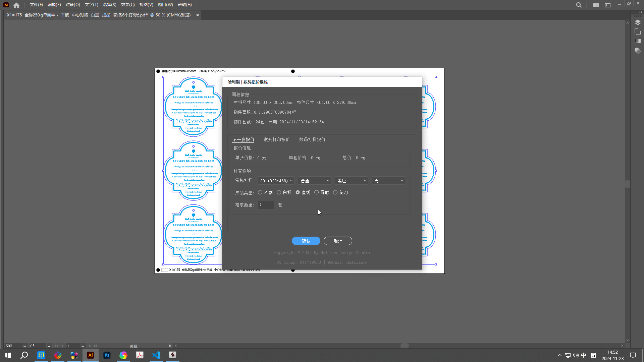Open the 普通 dropdown
This screenshot has width=644, height=362.
pos(314,181)
